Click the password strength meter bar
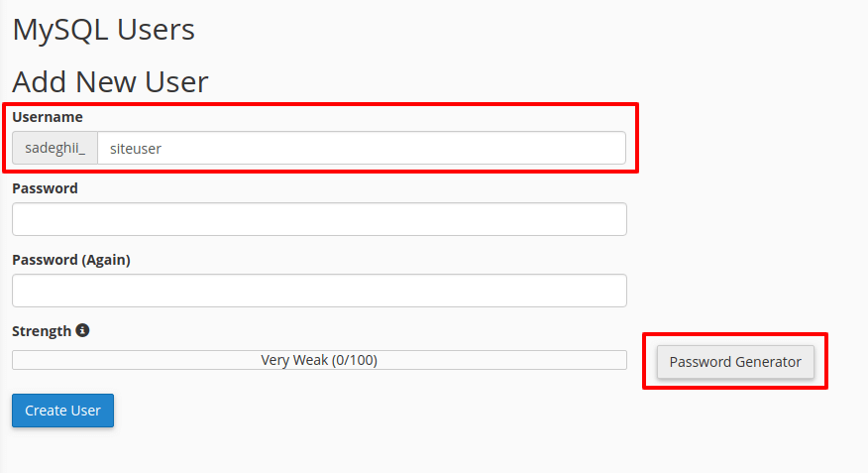The image size is (868, 473). coord(319,360)
